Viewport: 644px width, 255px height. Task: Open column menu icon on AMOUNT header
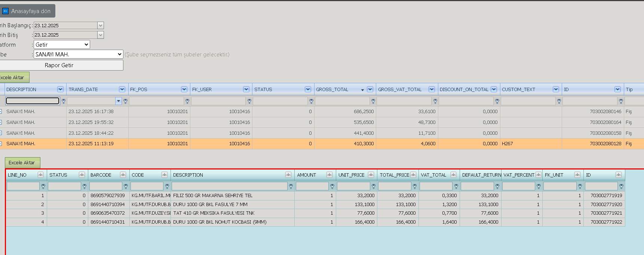pos(329,175)
